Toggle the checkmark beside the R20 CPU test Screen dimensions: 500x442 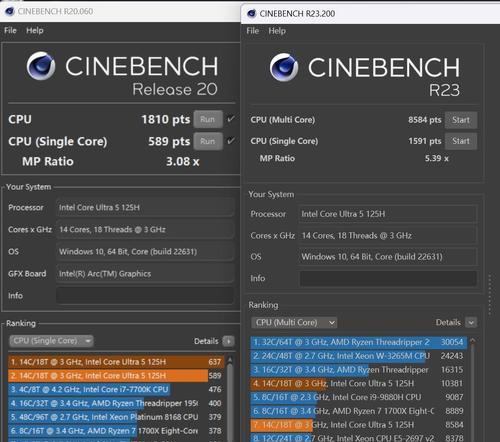click(231, 119)
